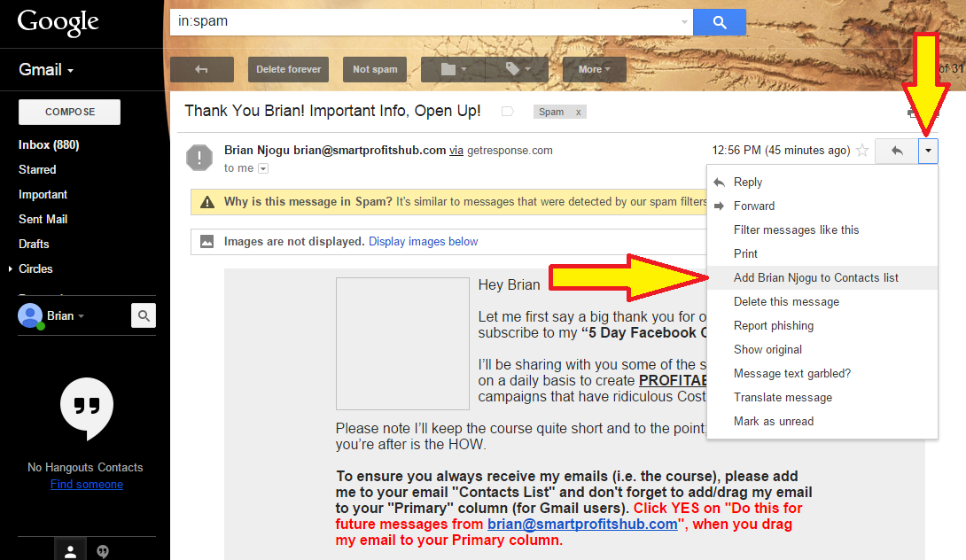This screenshot has height=560, width=966.
Task: Choose Add Brian Njogu to Contacts list
Action: (822, 278)
